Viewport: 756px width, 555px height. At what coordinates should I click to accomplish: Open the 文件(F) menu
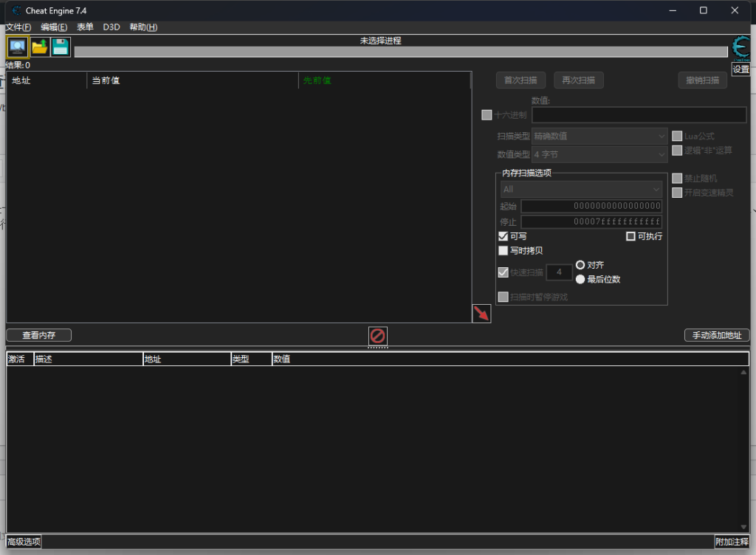tap(18, 27)
